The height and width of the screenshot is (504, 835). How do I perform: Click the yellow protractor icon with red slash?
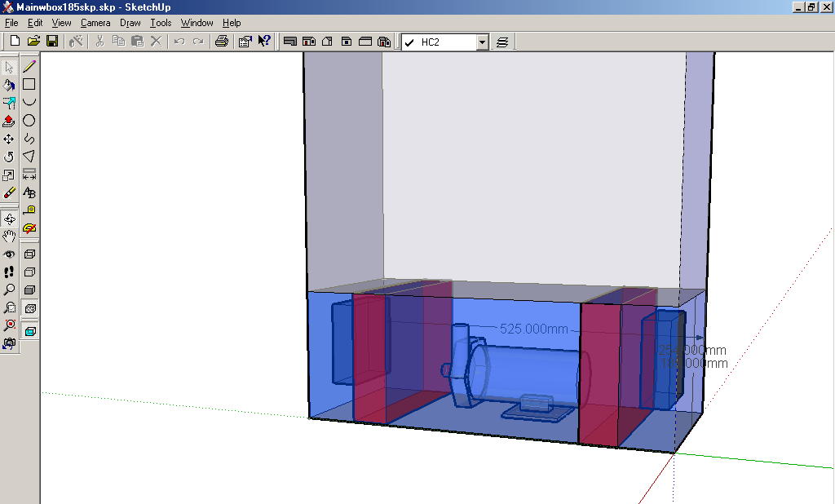(29, 228)
